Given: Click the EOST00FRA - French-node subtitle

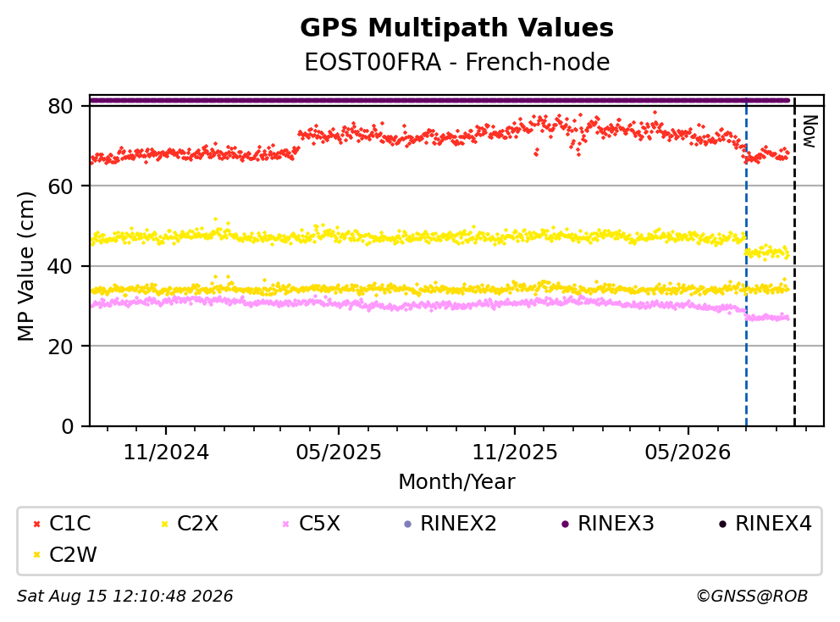Looking at the screenshot, I should point(457,62).
